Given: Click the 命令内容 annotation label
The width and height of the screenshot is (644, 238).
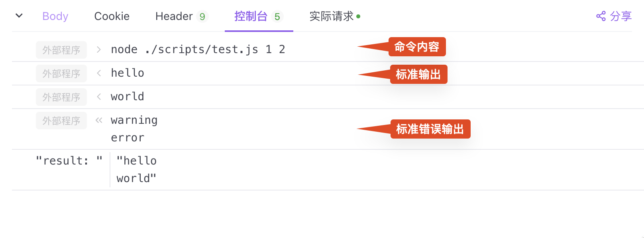Looking at the screenshot, I should click(x=417, y=47).
